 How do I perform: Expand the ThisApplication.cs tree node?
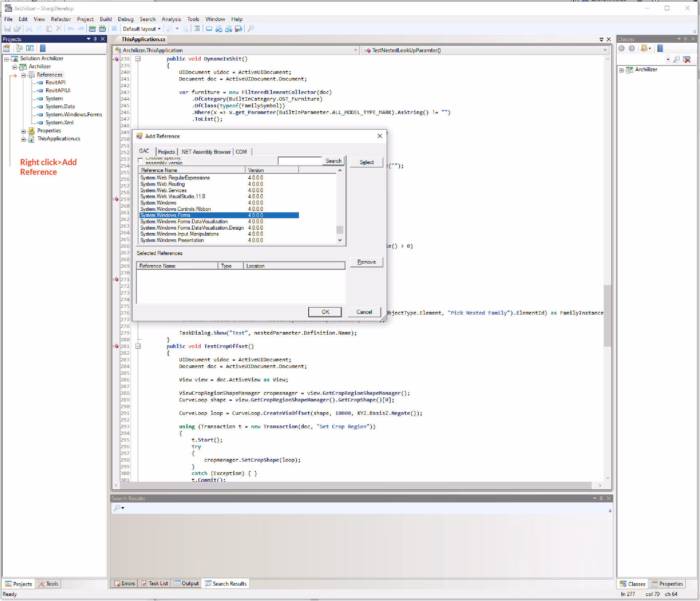23,139
